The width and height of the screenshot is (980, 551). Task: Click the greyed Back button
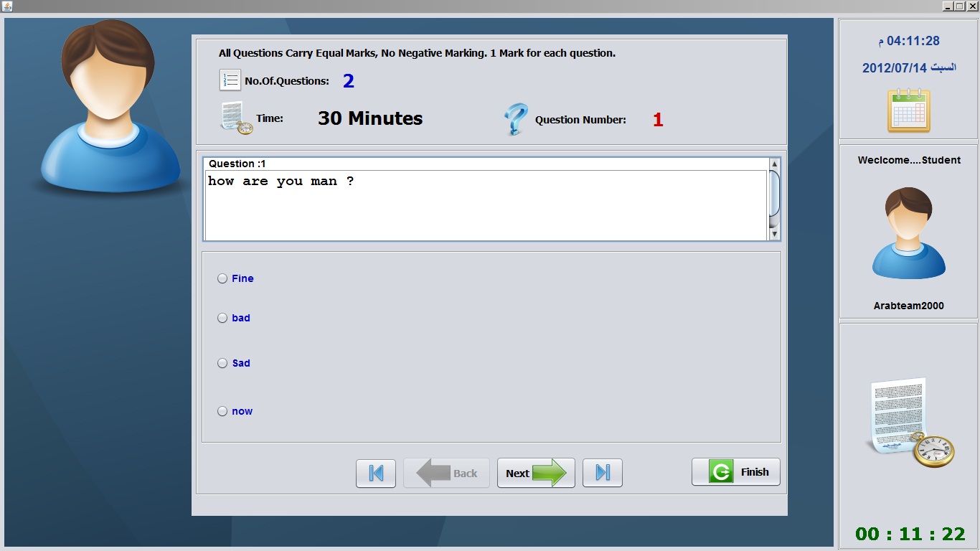point(446,473)
